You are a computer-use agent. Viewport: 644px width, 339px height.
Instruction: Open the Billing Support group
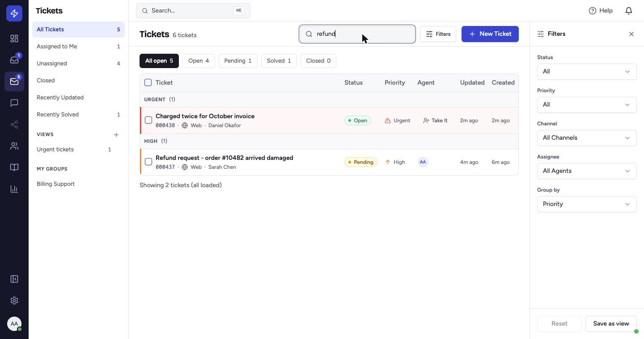pyautogui.click(x=78, y=184)
